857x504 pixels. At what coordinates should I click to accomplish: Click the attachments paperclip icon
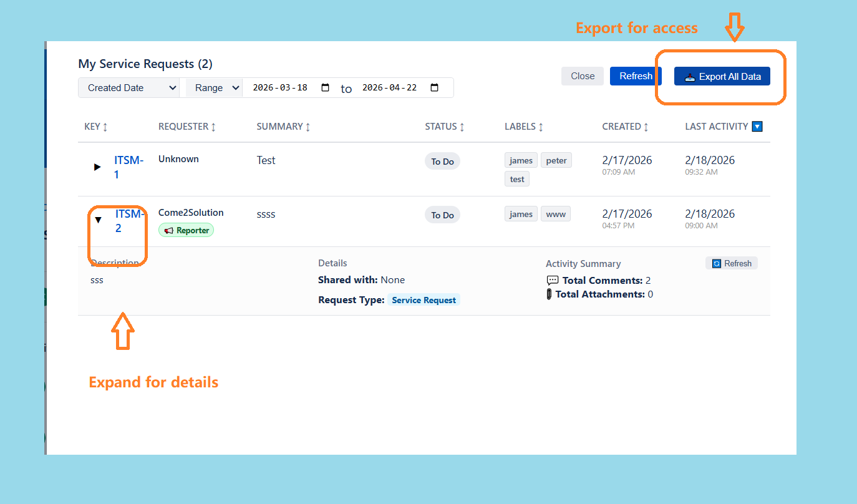point(549,294)
